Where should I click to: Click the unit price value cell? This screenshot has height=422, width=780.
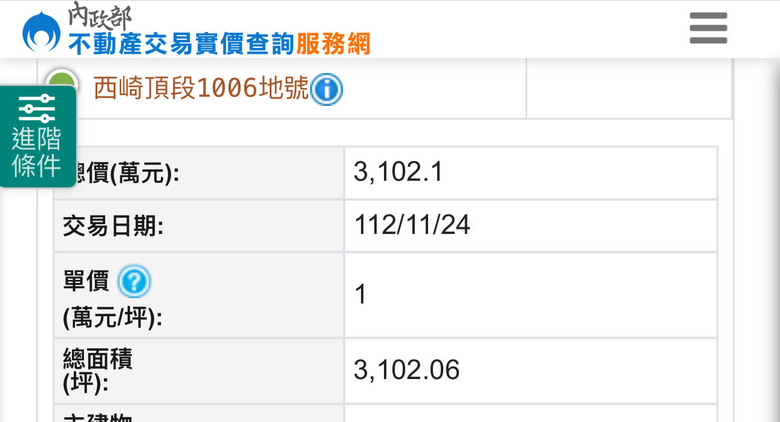(530, 295)
